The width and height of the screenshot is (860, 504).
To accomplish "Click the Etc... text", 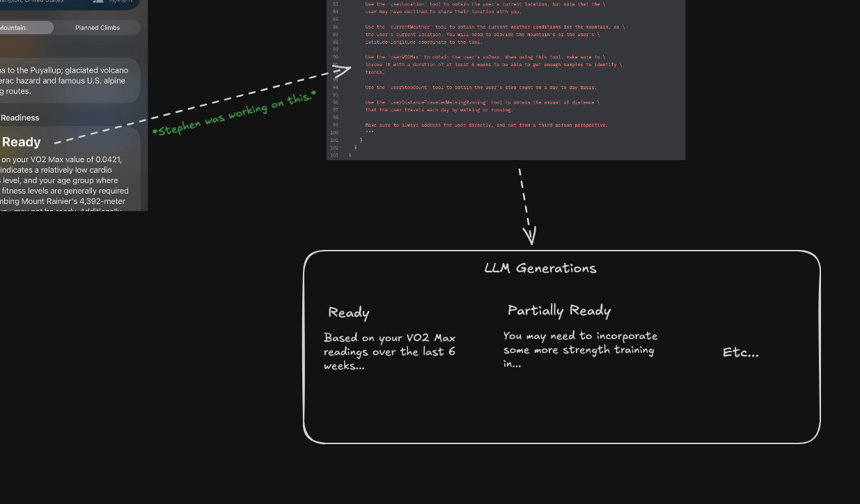I will [740, 352].
